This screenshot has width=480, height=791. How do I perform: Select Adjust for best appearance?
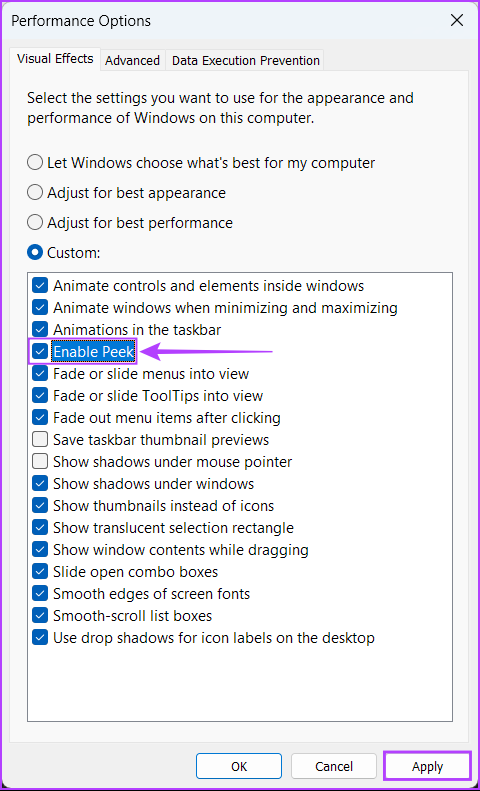coord(35,193)
